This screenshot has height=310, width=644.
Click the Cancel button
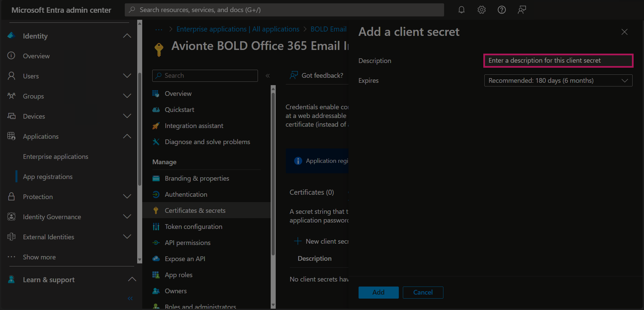point(423,292)
